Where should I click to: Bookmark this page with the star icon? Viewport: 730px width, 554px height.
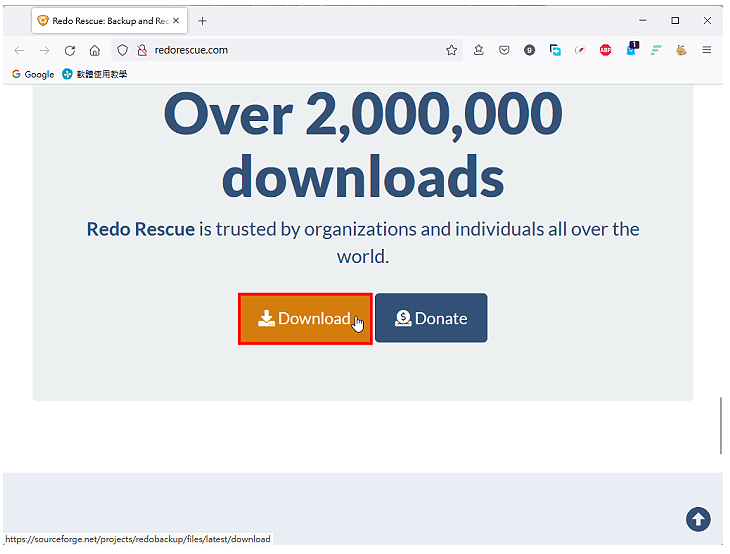click(x=451, y=50)
